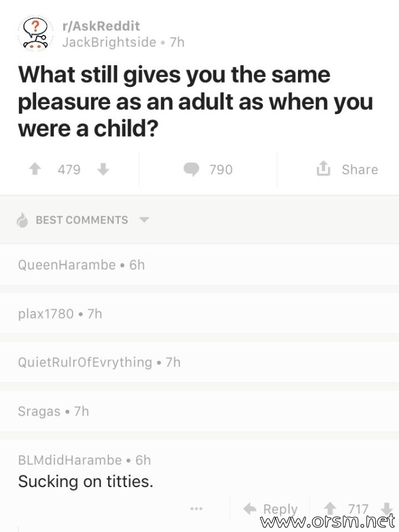Expand the Best Comments sort dropdown

point(144,219)
